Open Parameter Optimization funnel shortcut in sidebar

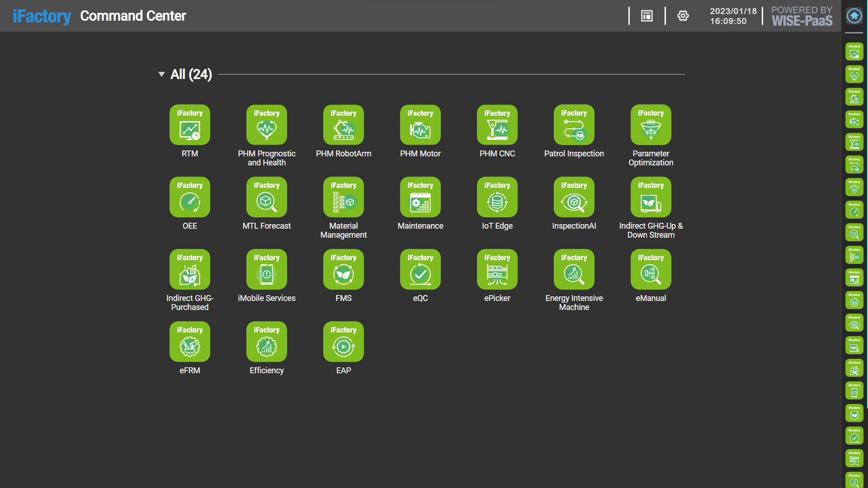(x=854, y=187)
